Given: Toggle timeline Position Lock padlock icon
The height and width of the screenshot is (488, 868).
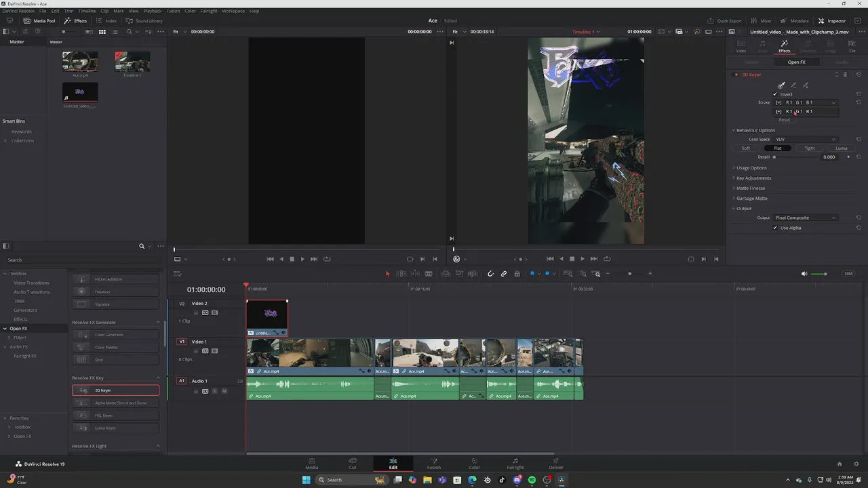Looking at the screenshot, I should coord(517,274).
